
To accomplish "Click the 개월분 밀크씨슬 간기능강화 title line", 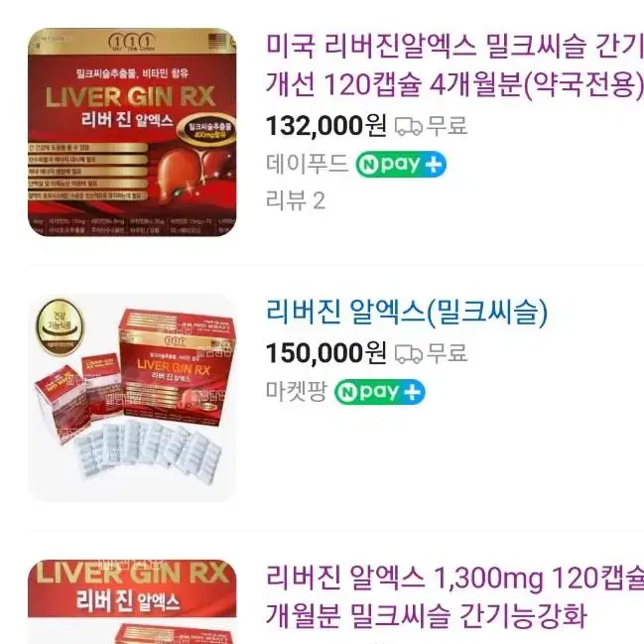I will coord(426,615).
